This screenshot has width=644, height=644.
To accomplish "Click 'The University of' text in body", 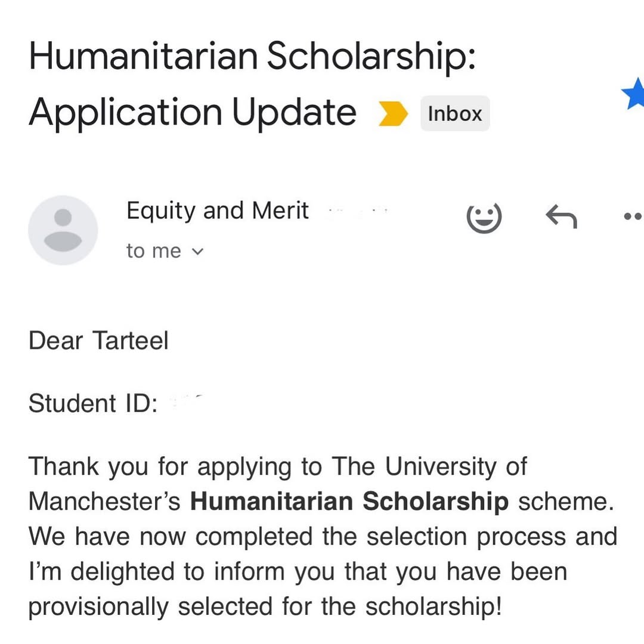I will tap(429, 466).
